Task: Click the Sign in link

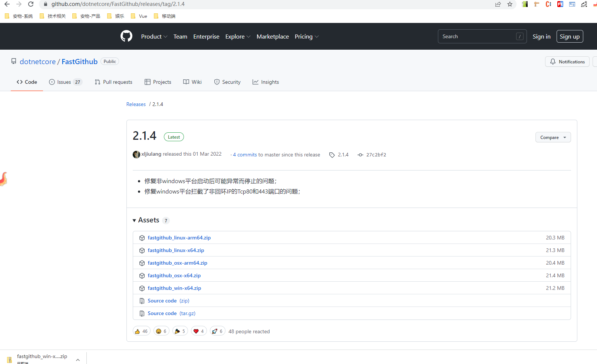Action: pos(541,36)
